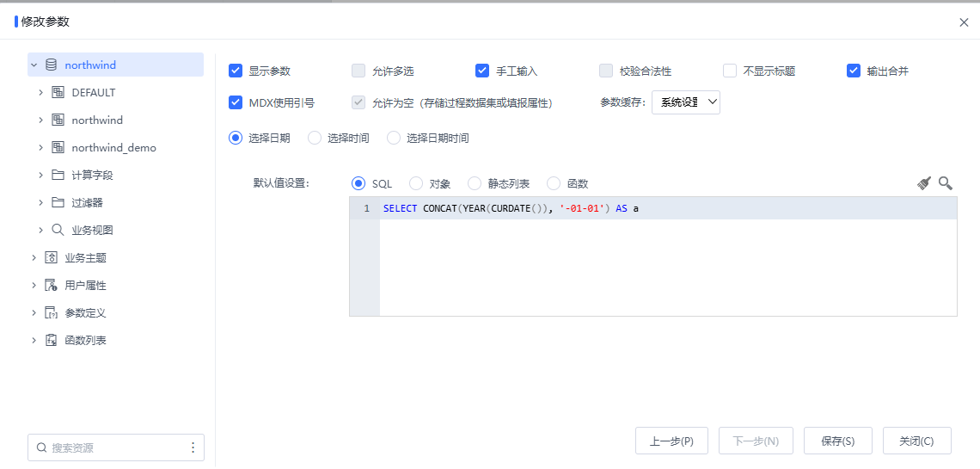The height and width of the screenshot is (469, 980).
Task: Select the 选择日期 radio button
Action: pyautogui.click(x=236, y=139)
